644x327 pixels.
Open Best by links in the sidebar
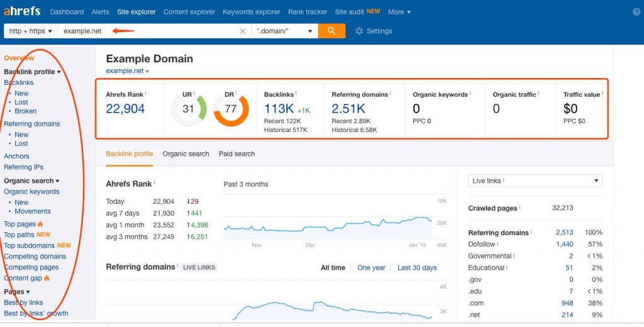[23, 302]
